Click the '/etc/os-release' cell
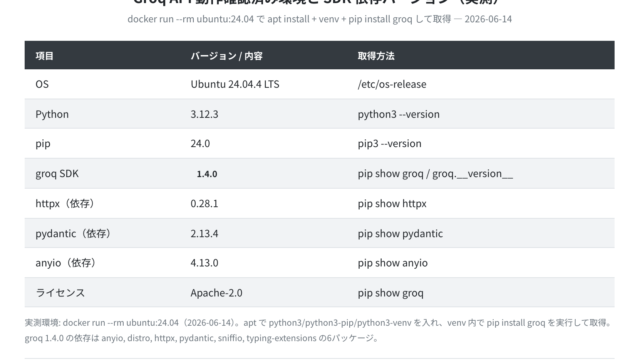640x360 pixels. click(x=392, y=84)
